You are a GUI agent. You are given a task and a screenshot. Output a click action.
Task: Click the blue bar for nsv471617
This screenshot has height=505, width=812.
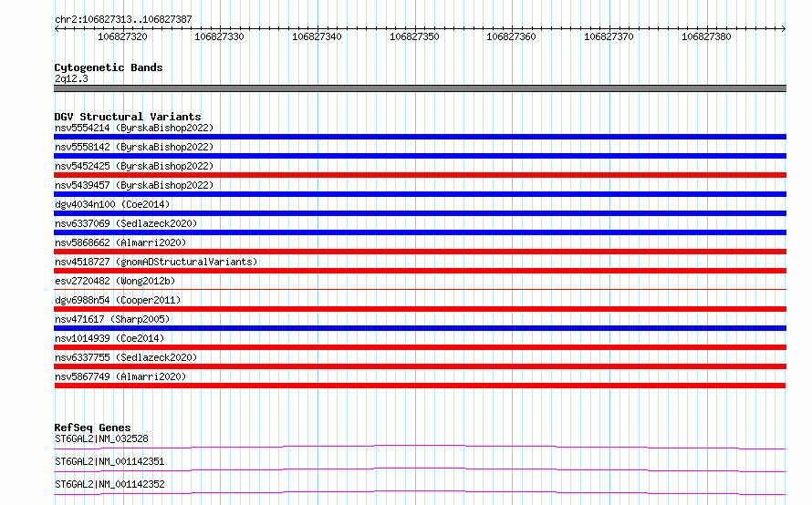point(420,328)
